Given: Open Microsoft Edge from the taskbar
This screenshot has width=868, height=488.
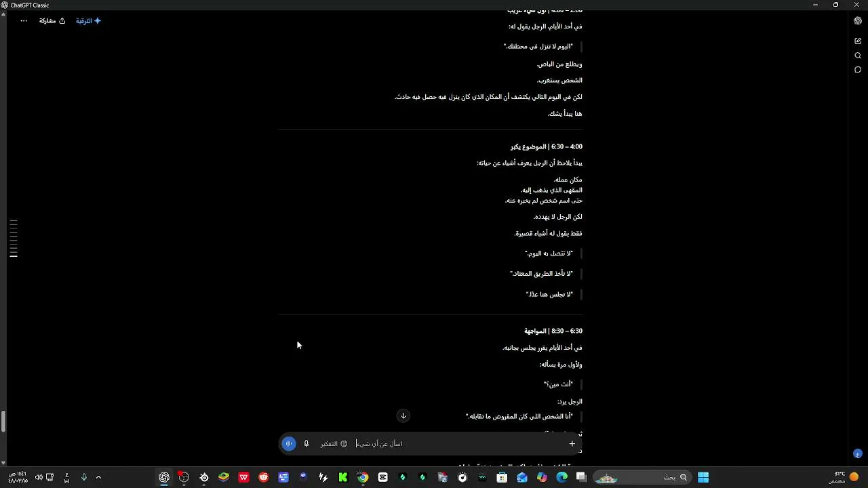Looking at the screenshot, I should (561, 478).
